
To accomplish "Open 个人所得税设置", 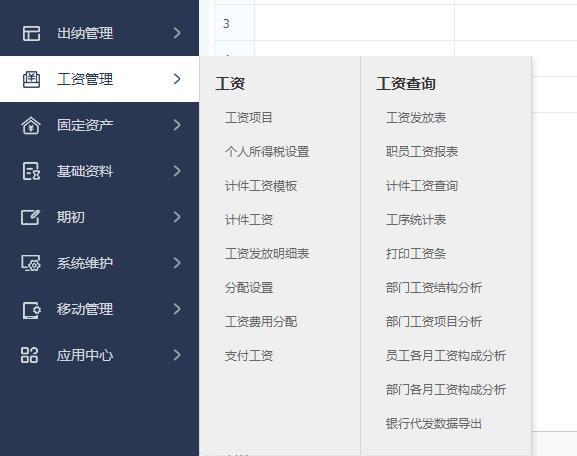I will pyautogui.click(x=267, y=152).
